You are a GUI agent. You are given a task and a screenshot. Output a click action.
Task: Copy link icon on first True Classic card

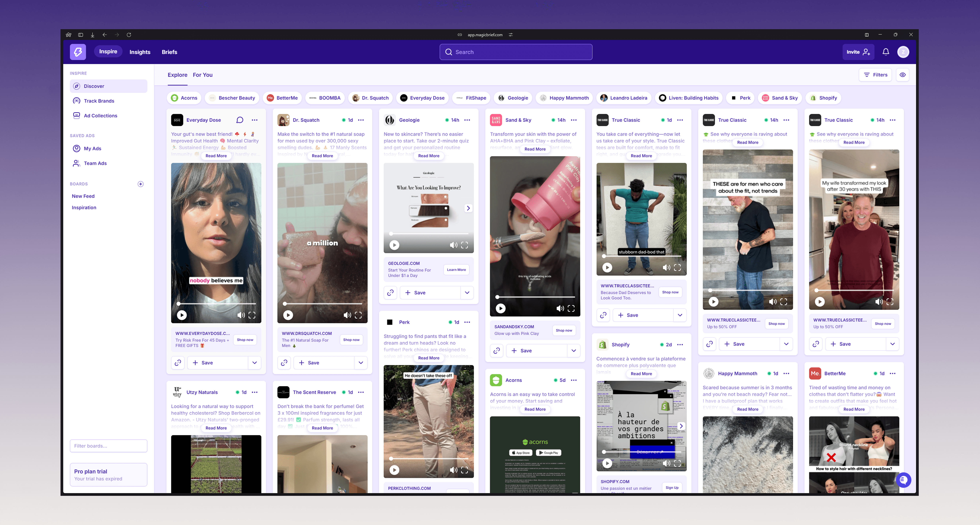[603, 315]
